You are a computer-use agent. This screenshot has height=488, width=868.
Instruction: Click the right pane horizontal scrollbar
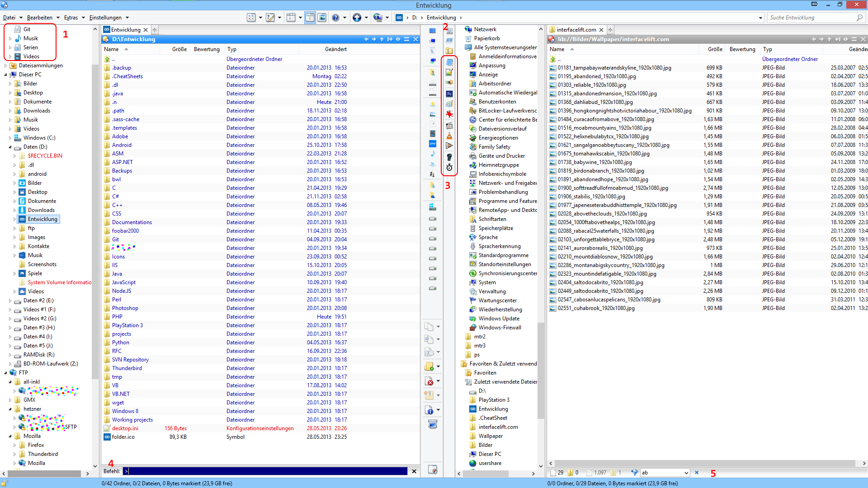[x=705, y=463]
